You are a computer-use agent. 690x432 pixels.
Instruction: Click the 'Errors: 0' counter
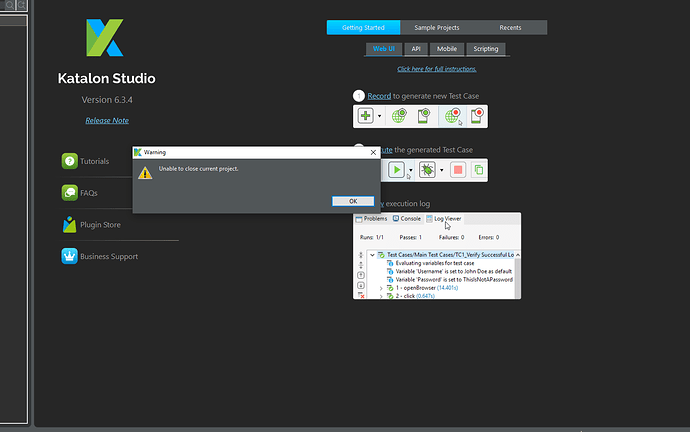tap(489, 237)
